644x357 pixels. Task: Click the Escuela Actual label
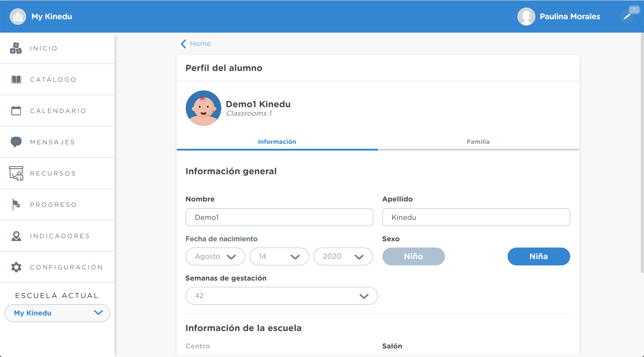tap(57, 296)
